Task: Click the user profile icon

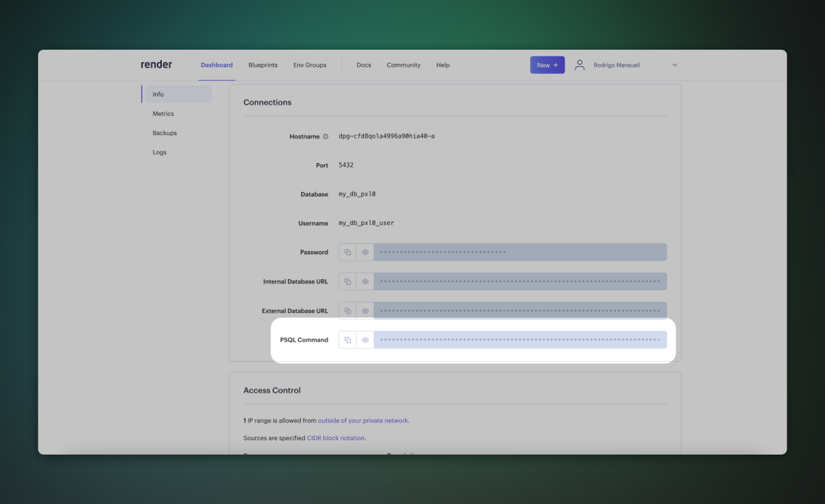Action: [x=580, y=65]
